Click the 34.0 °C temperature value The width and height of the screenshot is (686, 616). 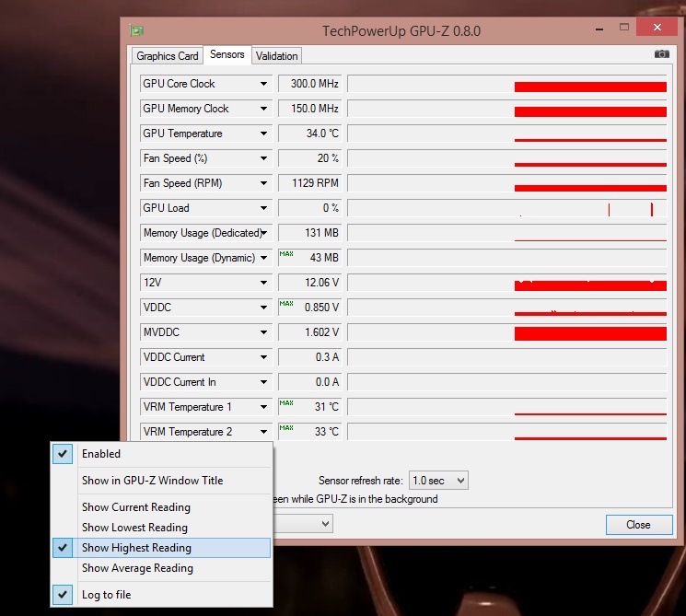(x=309, y=134)
